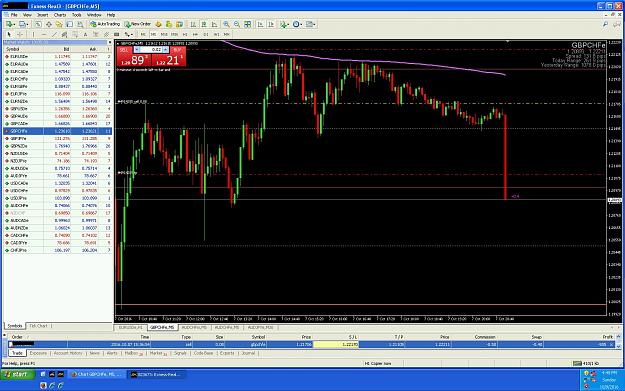
Task: Open the Navigator panel icon
Action: [59, 24]
